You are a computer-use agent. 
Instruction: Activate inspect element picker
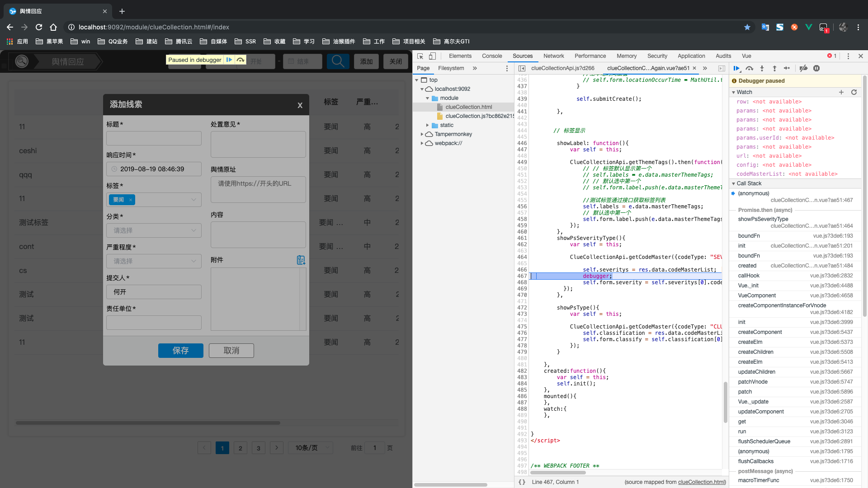(x=420, y=56)
